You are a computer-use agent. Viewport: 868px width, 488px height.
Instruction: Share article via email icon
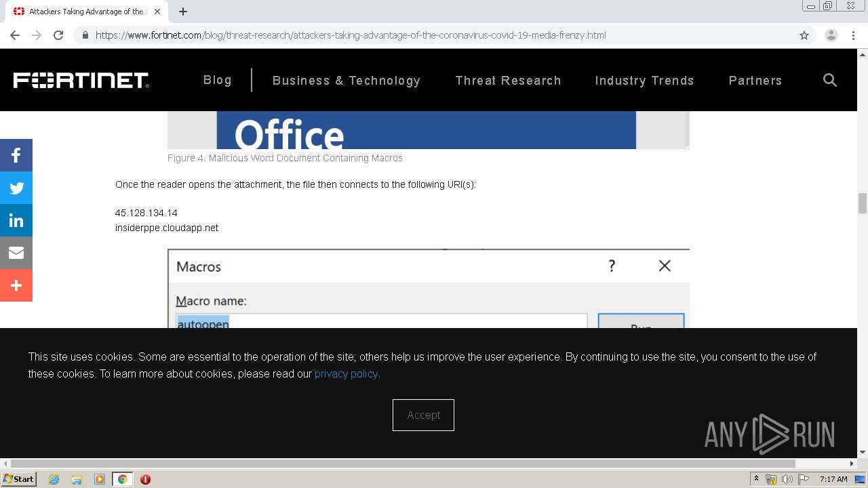(16, 253)
